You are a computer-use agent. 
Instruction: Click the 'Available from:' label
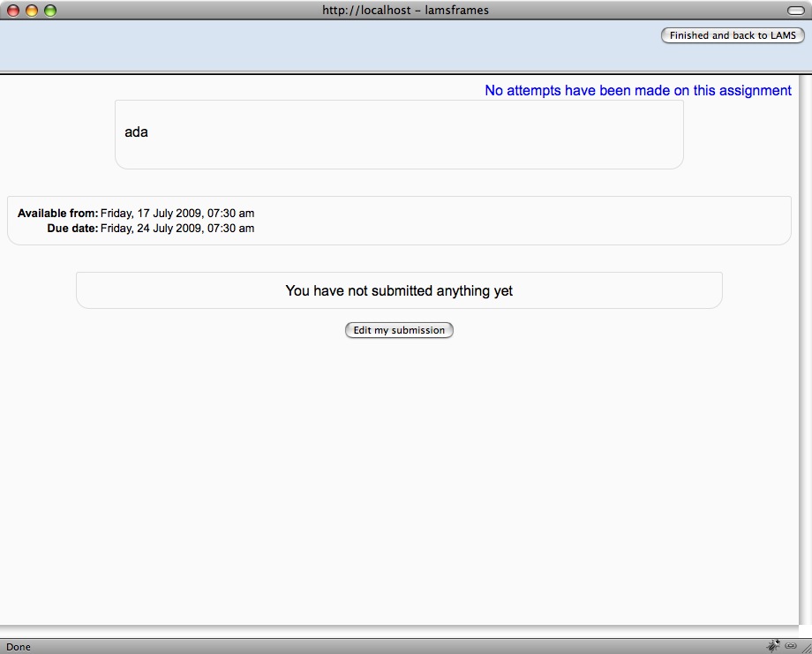pos(57,214)
